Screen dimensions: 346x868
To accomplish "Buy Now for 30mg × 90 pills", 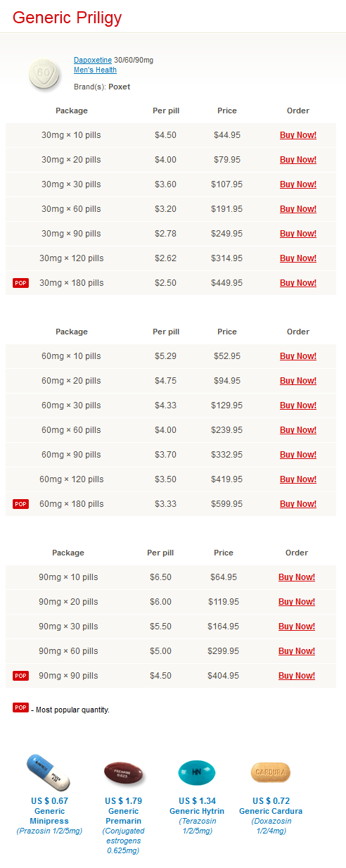I will point(298,234).
